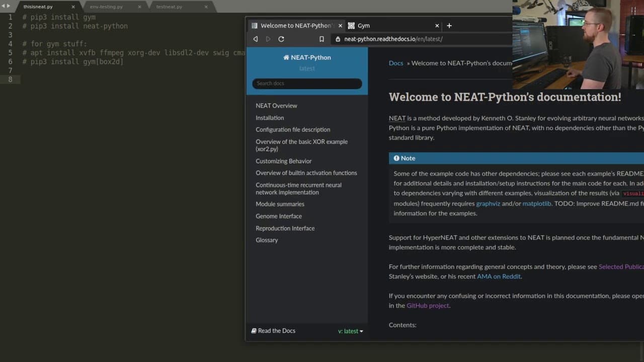The height and width of the screenshot is (362, 644).
Task: Open Overview of the basic XOR example
Action: [301, 145]
